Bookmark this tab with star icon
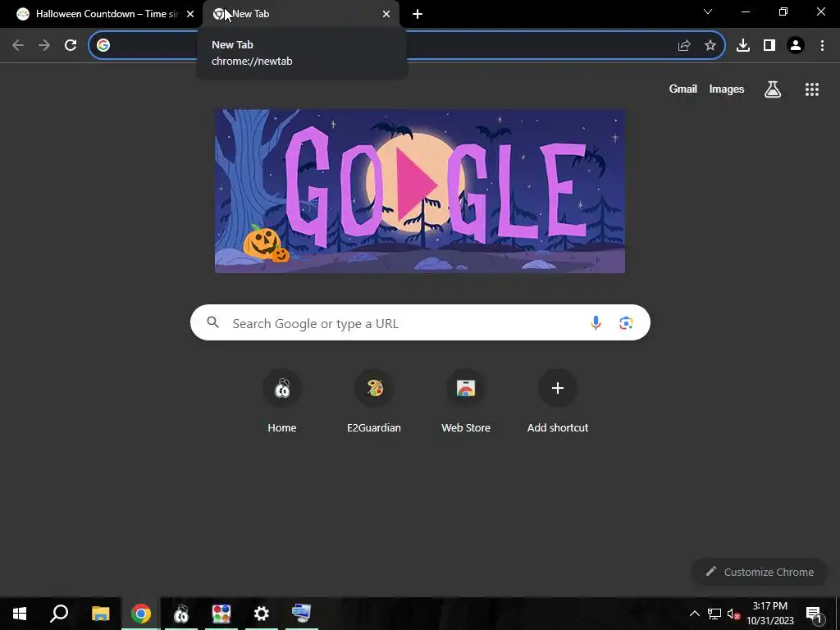The height and width of the screenshot is (630, 840). pos(710,46)
